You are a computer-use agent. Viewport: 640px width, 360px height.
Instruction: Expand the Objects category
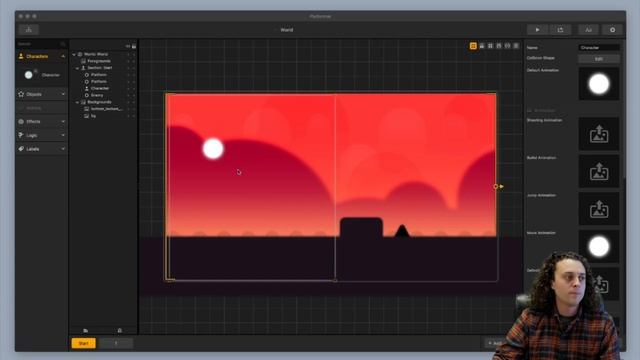[63, 94]
